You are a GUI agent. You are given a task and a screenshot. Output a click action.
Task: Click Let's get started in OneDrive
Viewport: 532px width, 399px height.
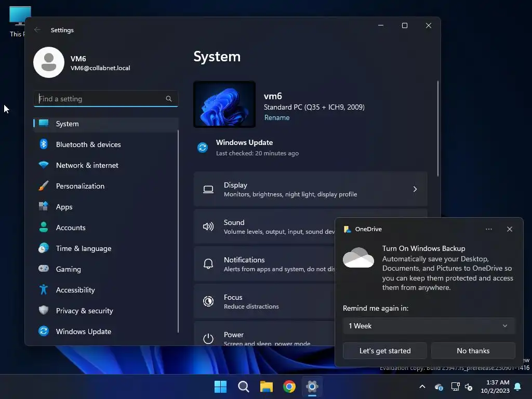coord(385,351)
